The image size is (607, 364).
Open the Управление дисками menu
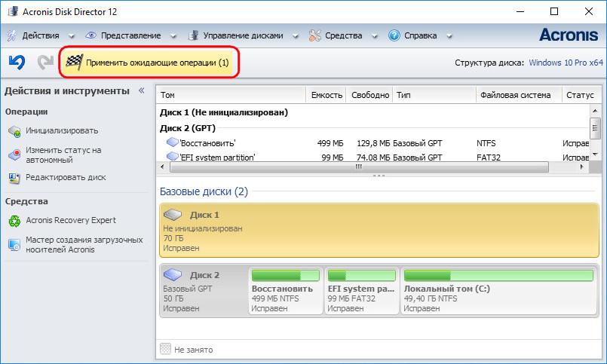[243, 35]
